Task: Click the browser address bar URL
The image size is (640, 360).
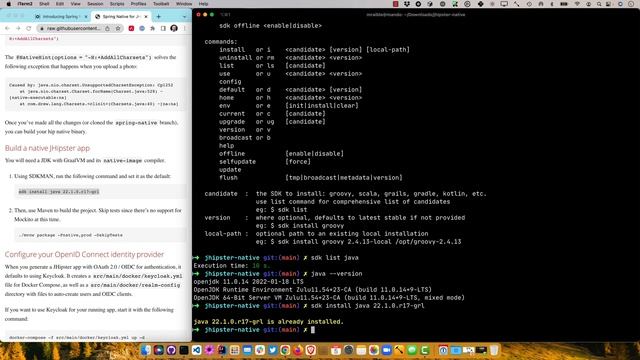Action: (x=73, y=28)
